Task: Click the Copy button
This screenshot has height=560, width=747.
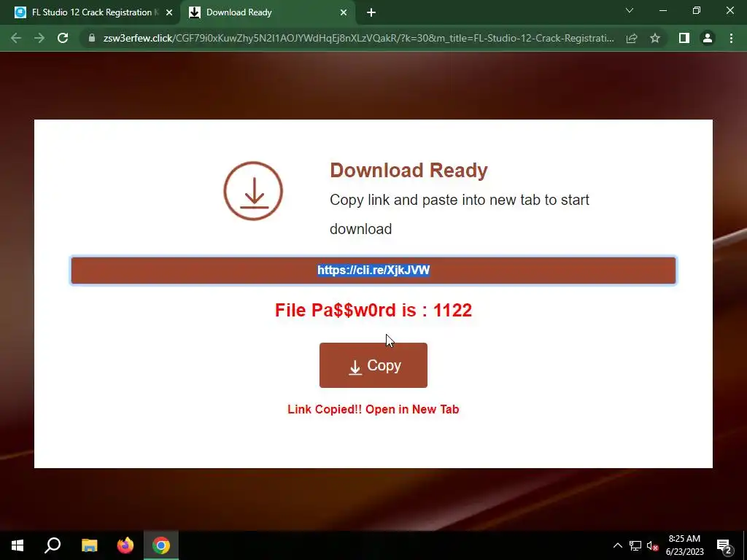Action: [x=373, y=365]
